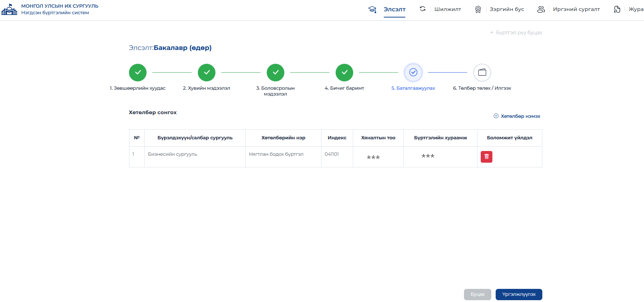Open the Иргэний сургалт tab
The width and height of the screenshot is (644, 302).
click(x=576, y=9)
